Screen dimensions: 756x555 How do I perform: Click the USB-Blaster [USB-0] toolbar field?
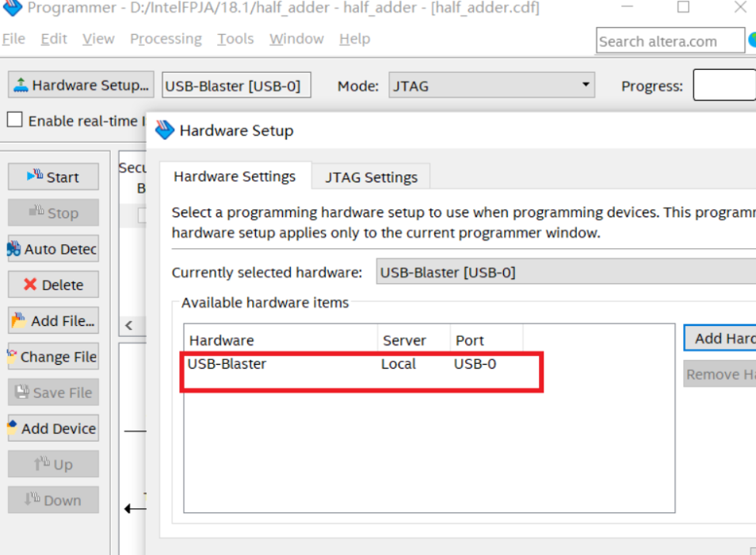point(236,86)
